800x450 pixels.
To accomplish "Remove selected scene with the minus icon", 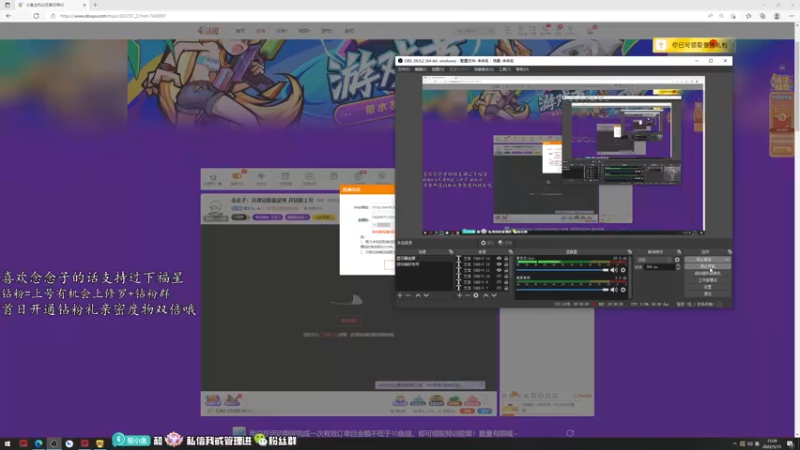I will tap(408, 295).
